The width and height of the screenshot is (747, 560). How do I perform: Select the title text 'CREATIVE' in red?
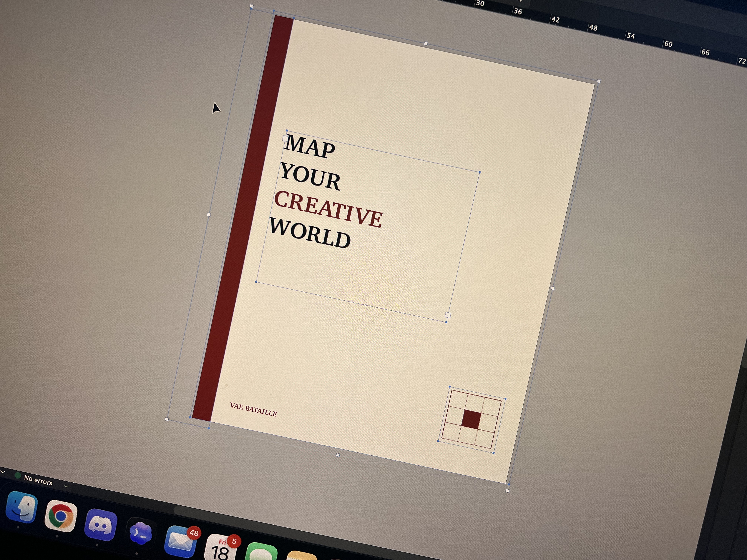[x=328, y=210]
